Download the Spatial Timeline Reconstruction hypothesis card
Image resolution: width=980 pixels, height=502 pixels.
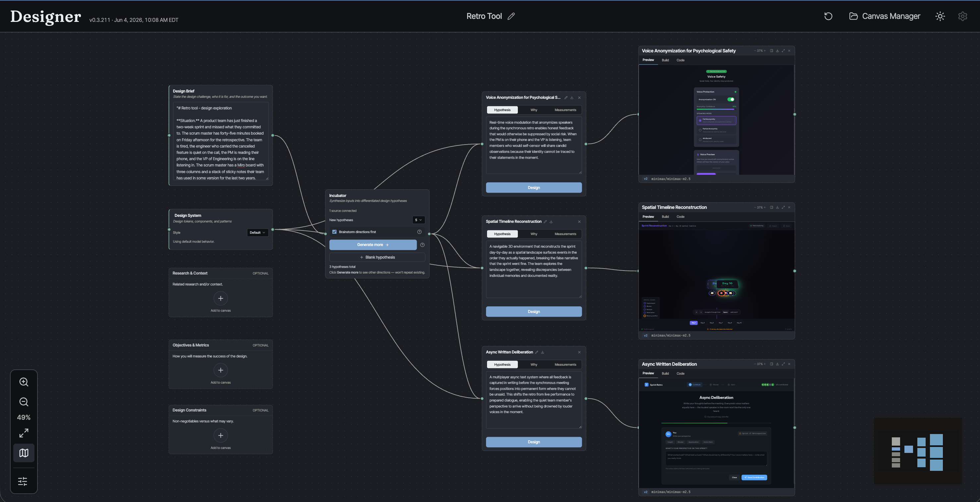(x=551, y=221)
